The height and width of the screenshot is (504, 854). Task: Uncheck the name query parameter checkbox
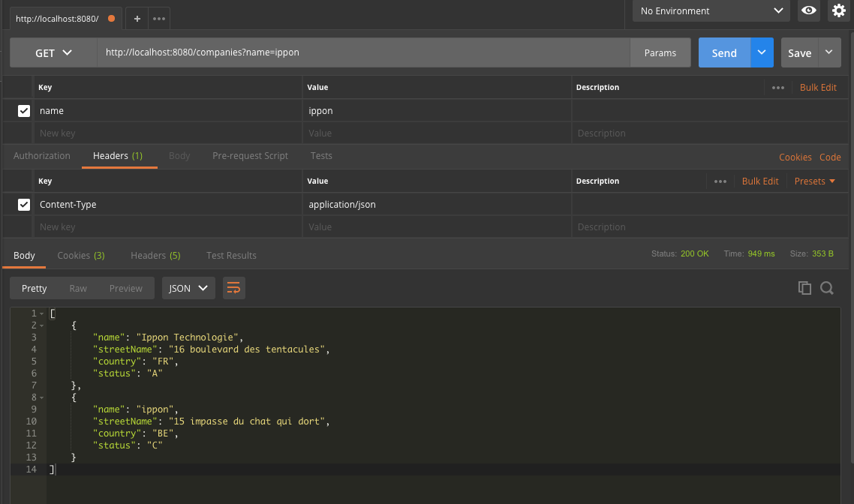[24, 111]
